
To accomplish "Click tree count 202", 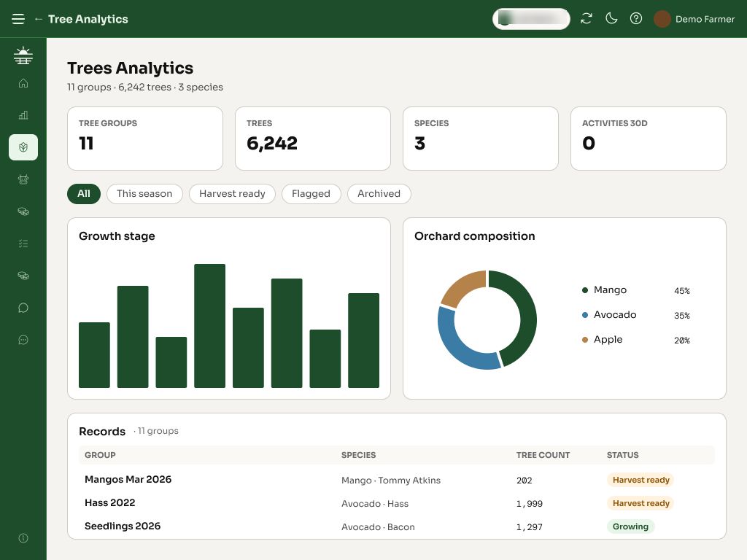I will point(524,481).
